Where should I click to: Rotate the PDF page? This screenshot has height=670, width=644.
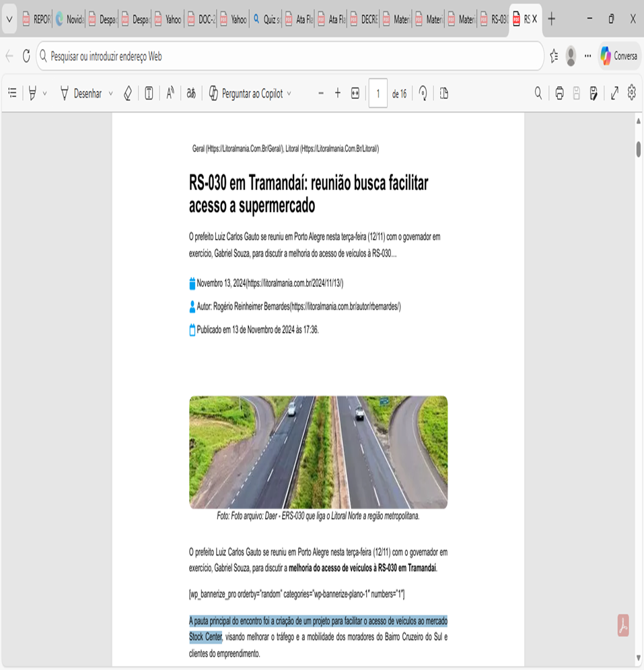pyautogui.click(x=421, y=94)
